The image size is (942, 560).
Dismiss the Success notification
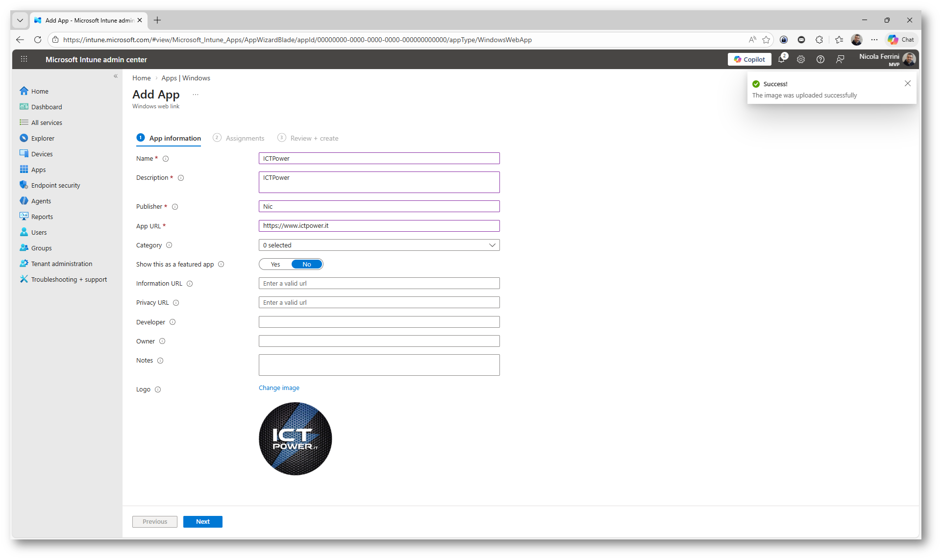pos(907,83)
